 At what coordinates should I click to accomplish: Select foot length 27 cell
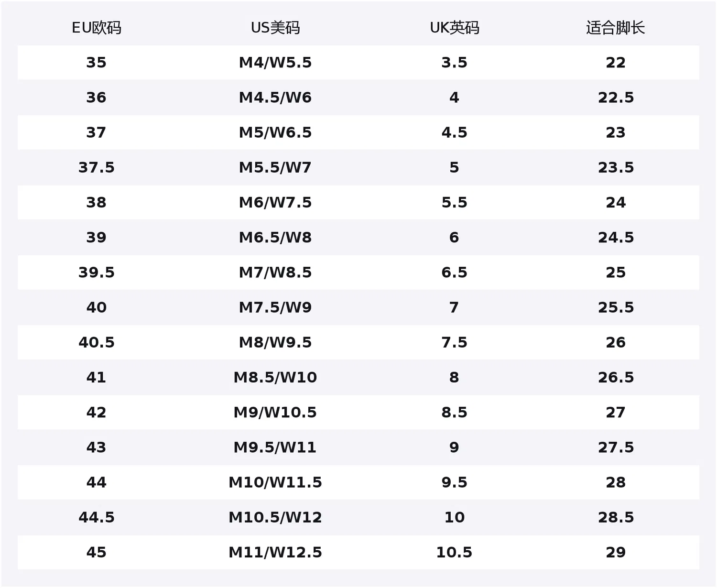(x=615, y=412)
